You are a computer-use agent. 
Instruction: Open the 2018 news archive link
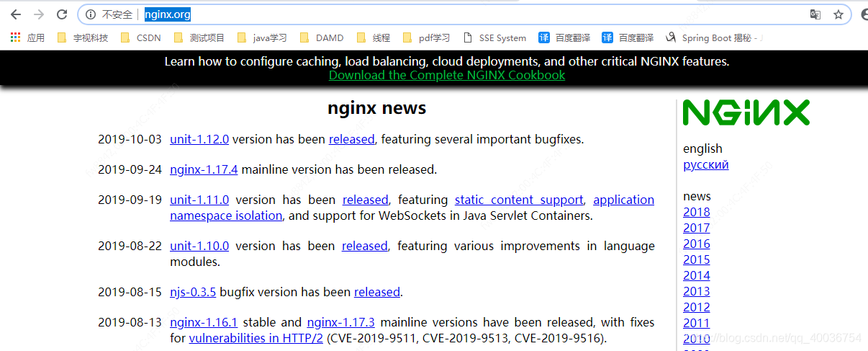pos(697,212)
